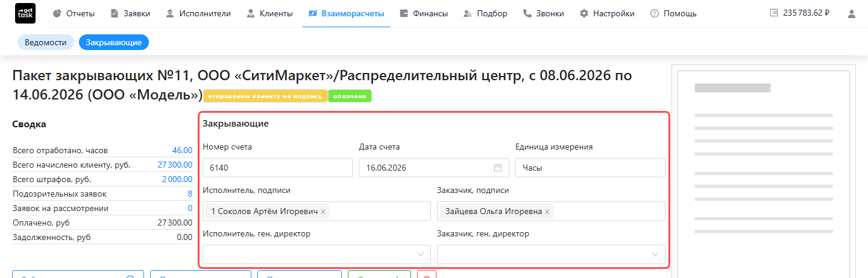Click the green оплачено status badge

(x=350, y=96)
